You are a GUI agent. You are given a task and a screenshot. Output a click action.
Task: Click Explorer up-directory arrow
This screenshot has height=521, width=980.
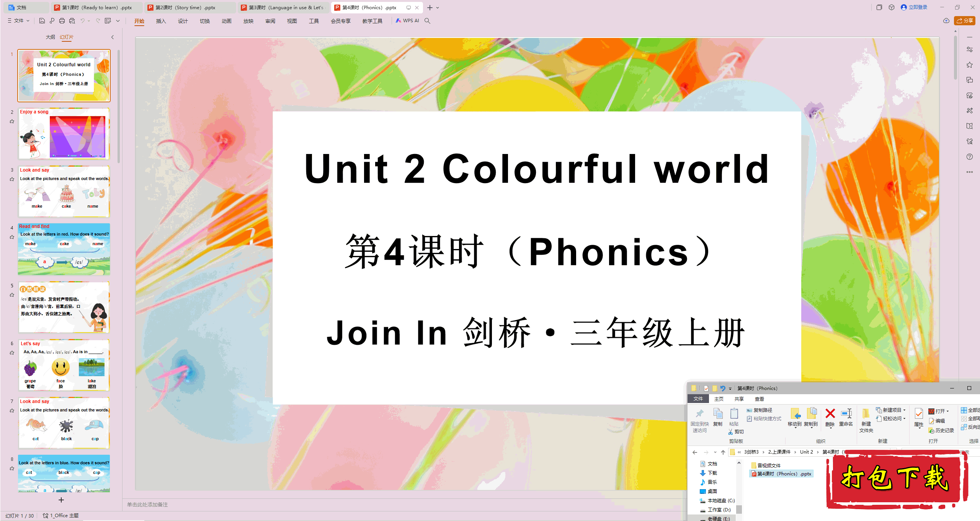pos(723,452)
